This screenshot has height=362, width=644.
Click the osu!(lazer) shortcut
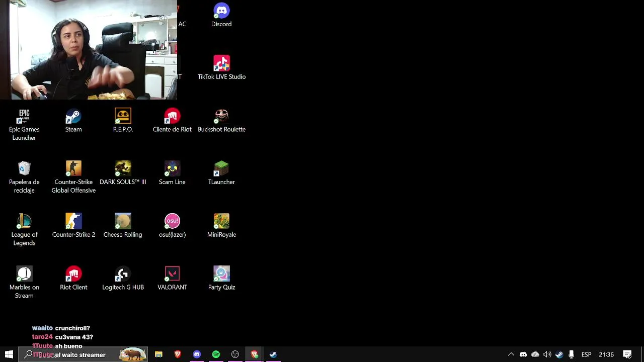tap(172, 226)
